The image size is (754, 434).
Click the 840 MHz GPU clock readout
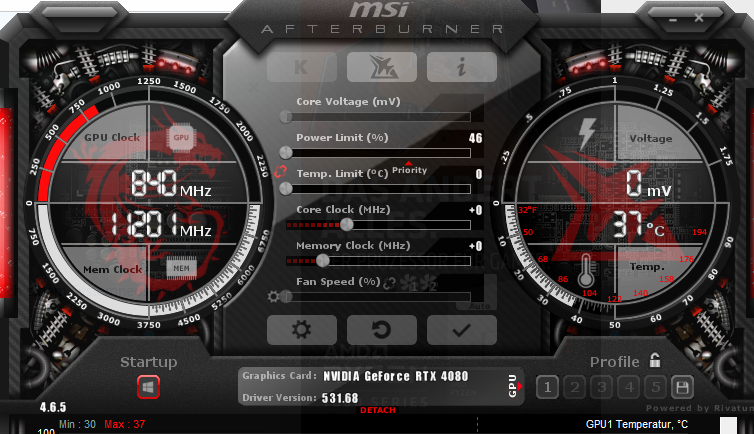click(x=171, y=184)
